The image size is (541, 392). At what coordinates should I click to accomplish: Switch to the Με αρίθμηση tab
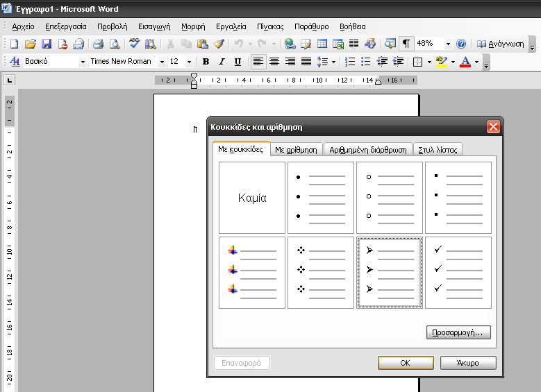pyautogui.click(x=296, y=149)
